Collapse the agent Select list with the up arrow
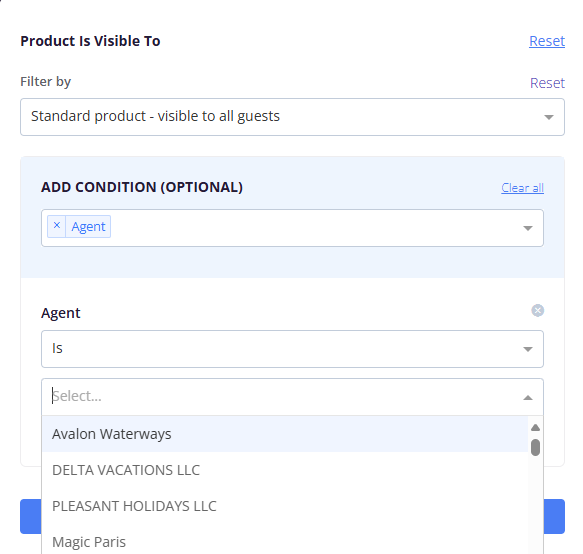The image size is (583, 554). (x=528, y=397)
